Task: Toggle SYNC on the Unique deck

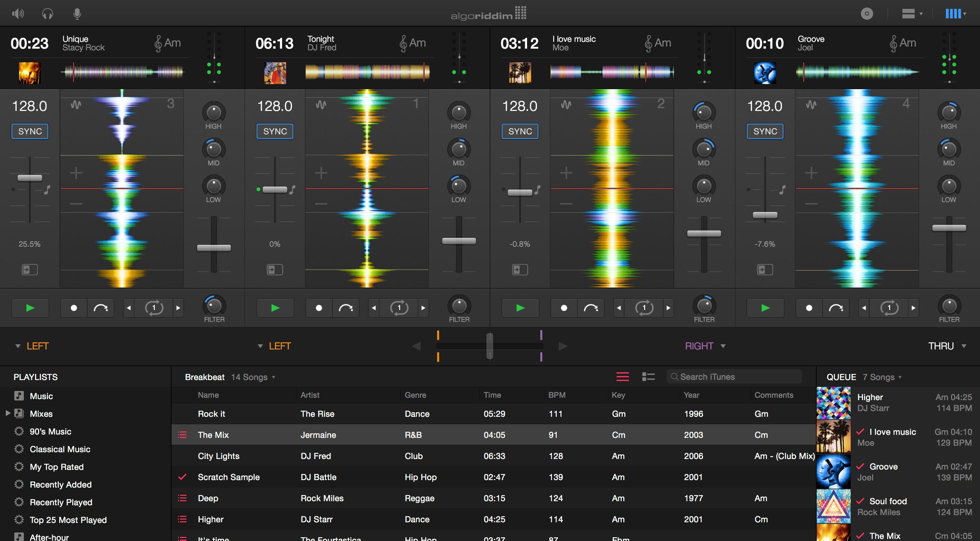Action: pos(30,131)
